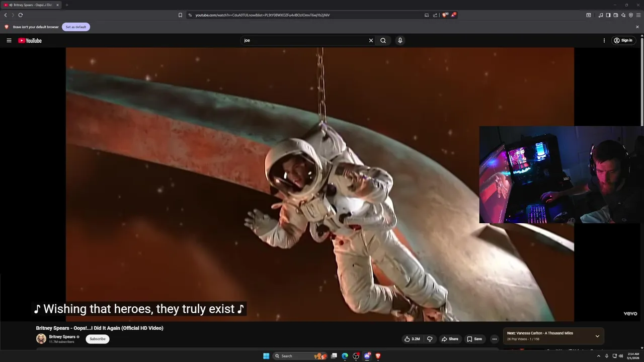Expand the playlist panel chevron
The image size is (644, 362).
(597, 336)
